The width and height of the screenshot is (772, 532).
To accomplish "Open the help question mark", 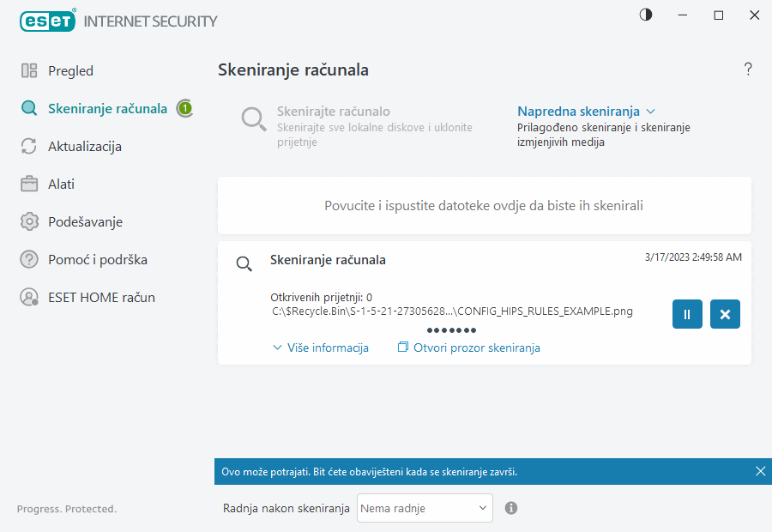I will click(x=747, y=69).
